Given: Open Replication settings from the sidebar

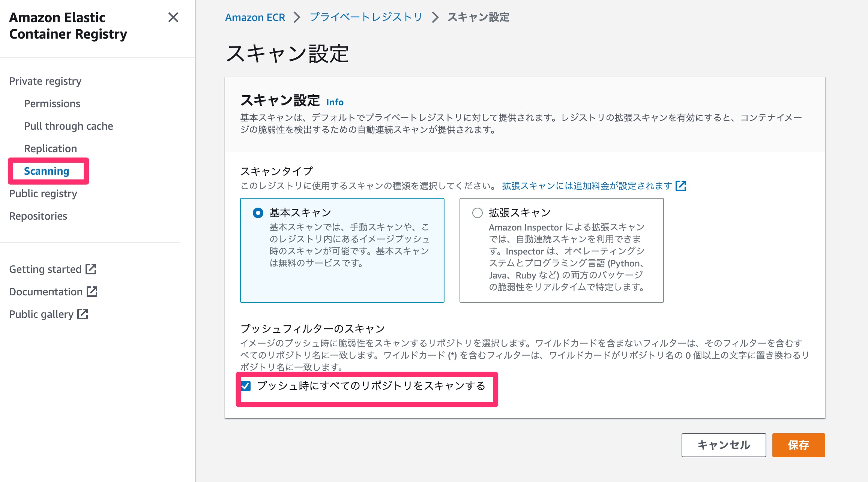Looking at the screenshot, I should (x=50, y=148).
